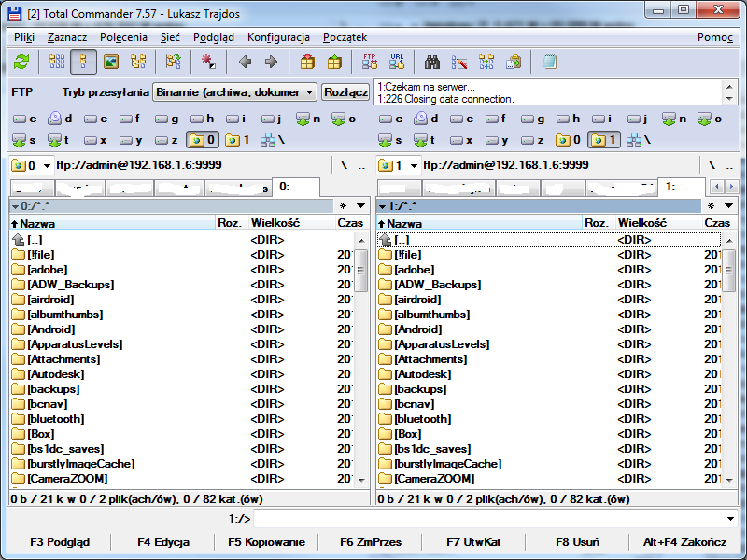The width and height of the screenshot is (747, 560).
Task: Open the new URL connection icon
Action: point(397,62)
